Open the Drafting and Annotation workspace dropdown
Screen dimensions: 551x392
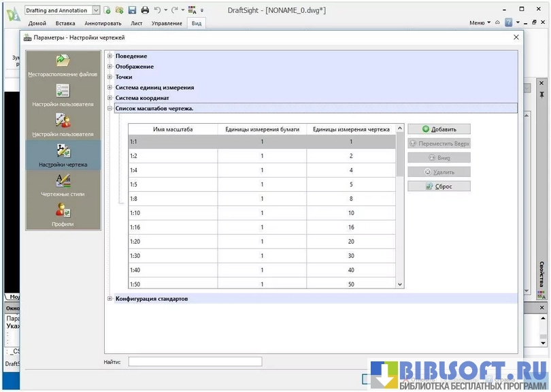tap(95, 10)
